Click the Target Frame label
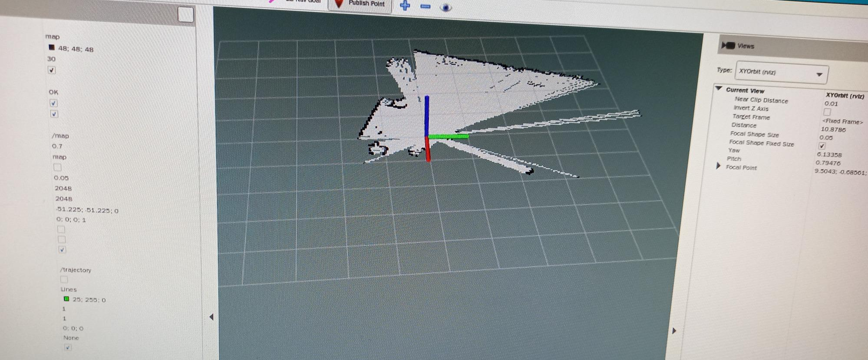Image resolution: width=868 pixels, height=360 pixels. pyautogui.click(x=751, y=117)
